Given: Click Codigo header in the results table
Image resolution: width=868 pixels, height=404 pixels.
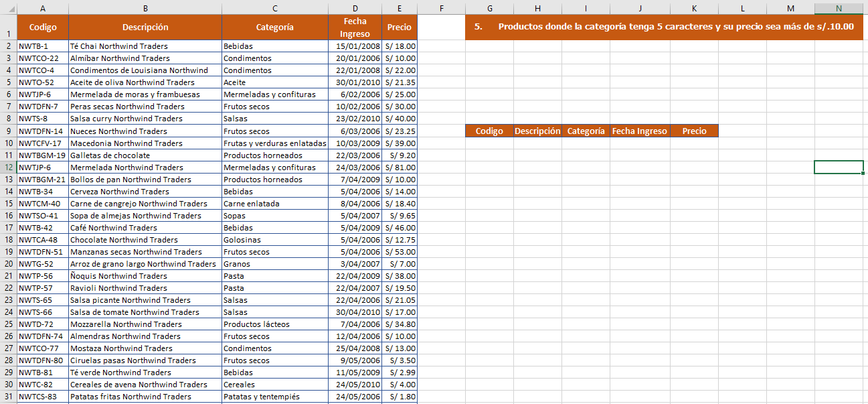Looking at the screenshot, I should (x=489, y=131).
